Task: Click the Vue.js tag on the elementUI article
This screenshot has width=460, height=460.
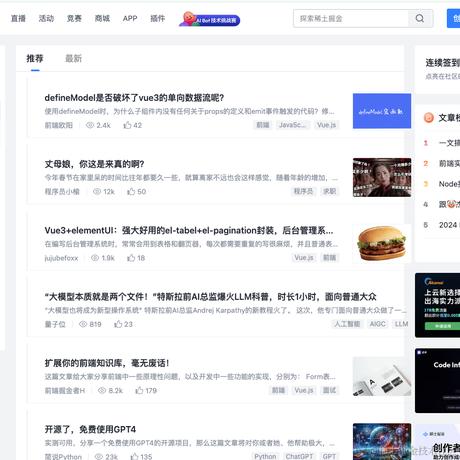Action: [303, 258]
